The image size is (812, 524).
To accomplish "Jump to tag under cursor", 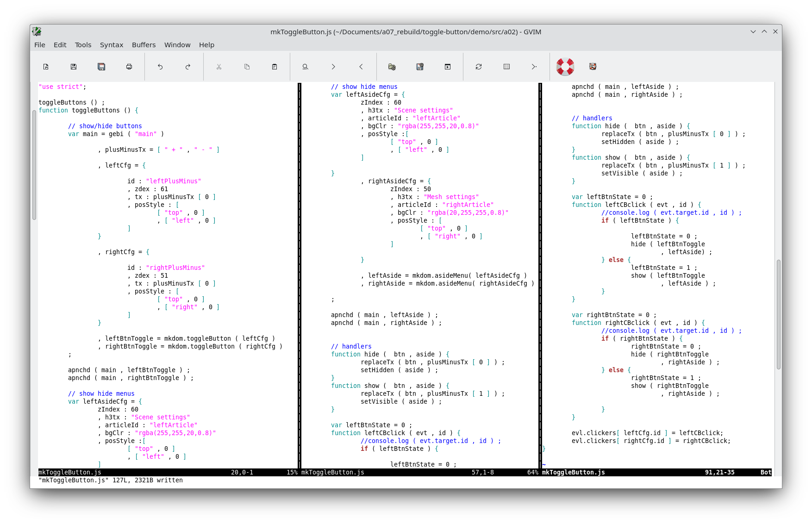I will click(534, 67).
